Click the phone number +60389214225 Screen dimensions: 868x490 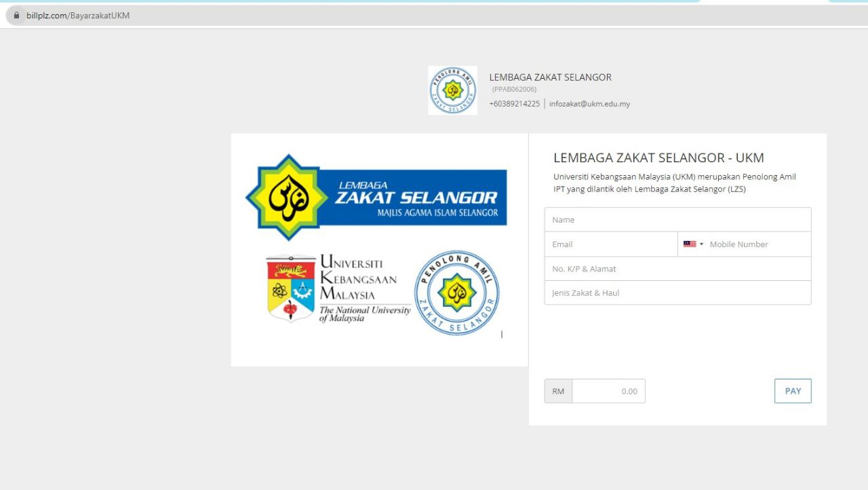[x=514, y=104]
